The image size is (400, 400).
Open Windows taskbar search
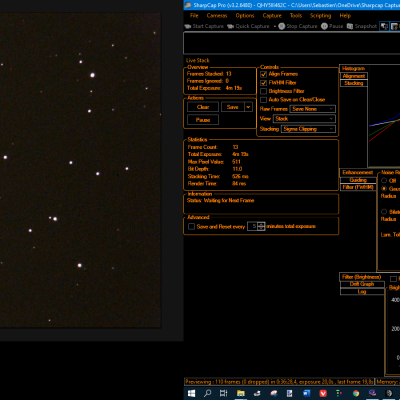pyautogui.click(x=207, y=393)
